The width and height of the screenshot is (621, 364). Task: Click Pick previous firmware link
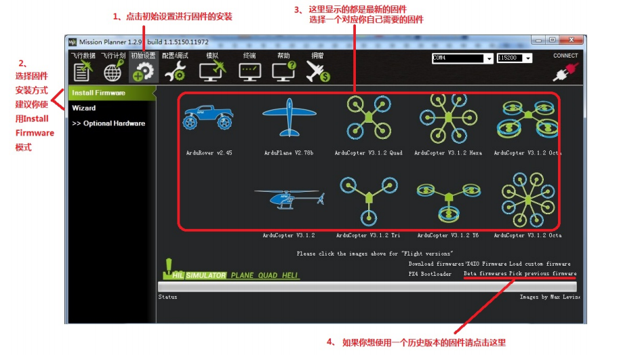[x=542, y=273]
